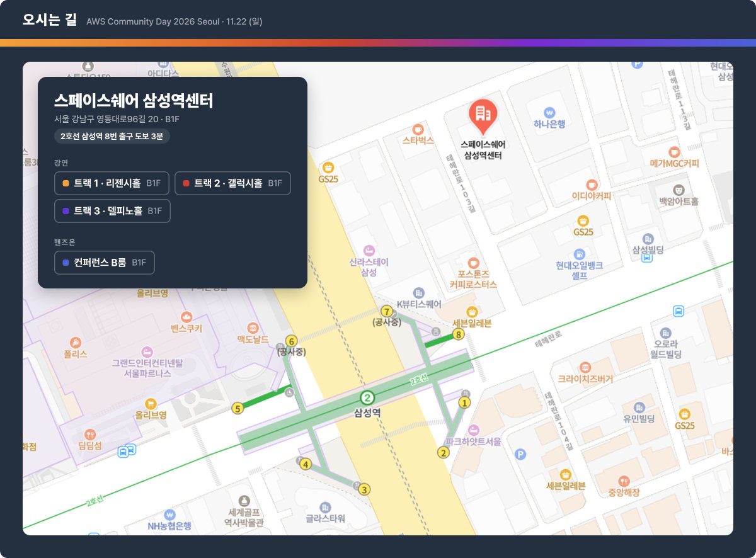The width and height of the screenshot is (756, 558).
Task: Select the 유민빌딩 building icon
Action: [x=639, y=407]
